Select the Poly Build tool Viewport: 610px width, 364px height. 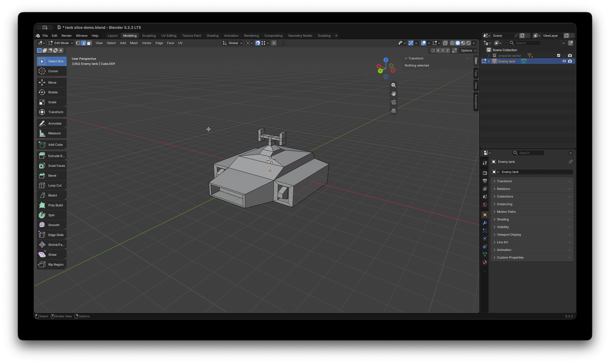(x=52, y=205)
